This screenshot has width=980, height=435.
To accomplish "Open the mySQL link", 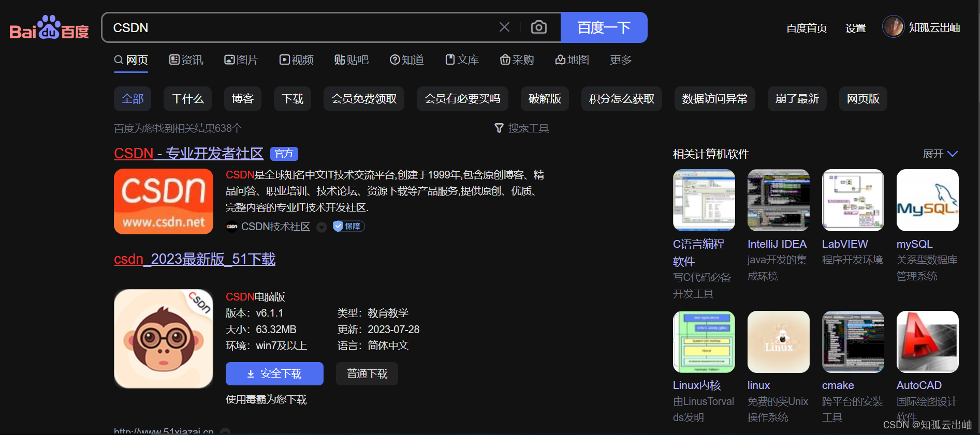I will pos(915,244).
